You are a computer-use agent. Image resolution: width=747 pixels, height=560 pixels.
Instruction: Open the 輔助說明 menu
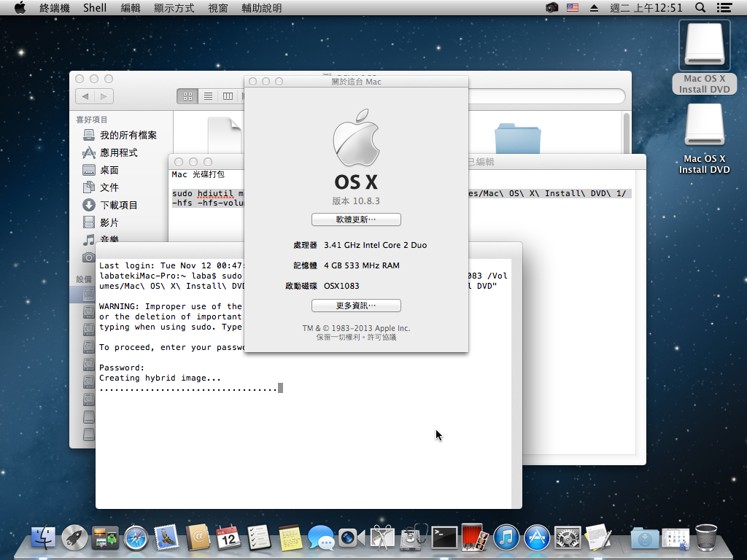tap(262, 7)
